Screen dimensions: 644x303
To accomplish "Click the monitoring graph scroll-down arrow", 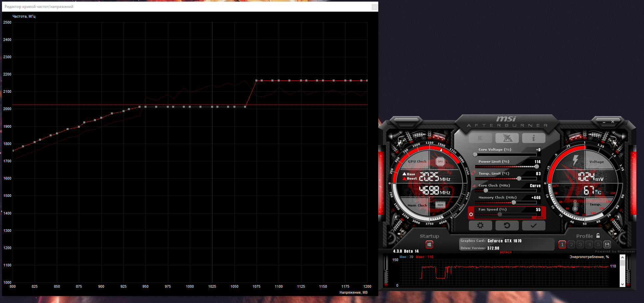I will (x=622, y=284).
